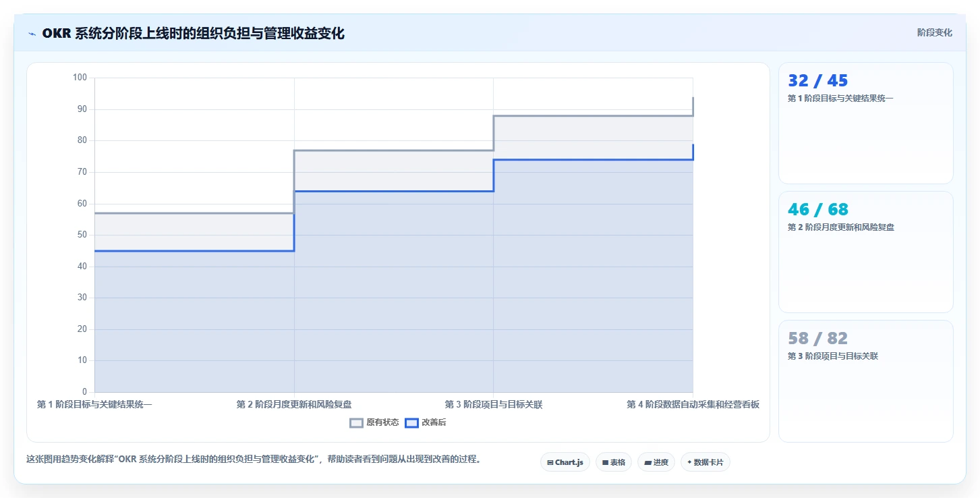
Task: Click the 阶段变化 label in the header
Action: pyautogui.click(x=935, y=32)
